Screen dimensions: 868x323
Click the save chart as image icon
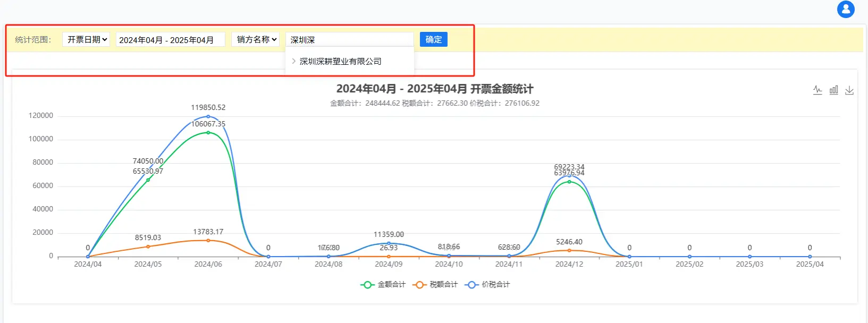[x=849, y=90]
